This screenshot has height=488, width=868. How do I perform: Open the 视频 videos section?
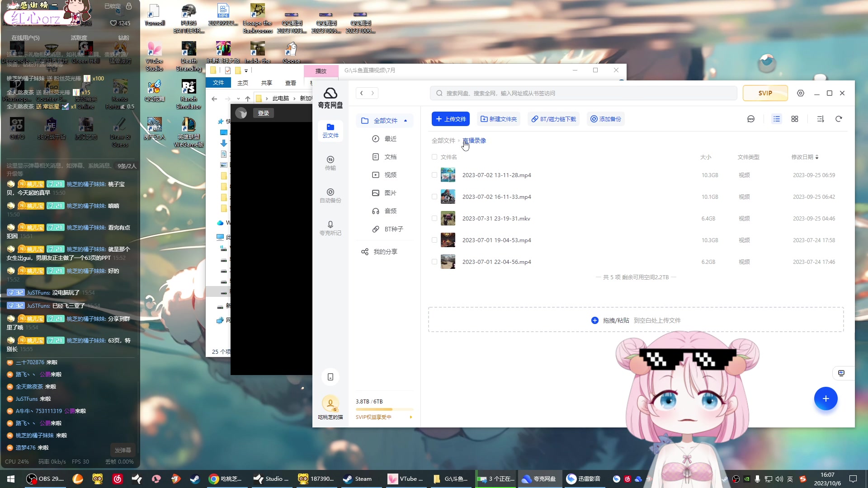384,175
